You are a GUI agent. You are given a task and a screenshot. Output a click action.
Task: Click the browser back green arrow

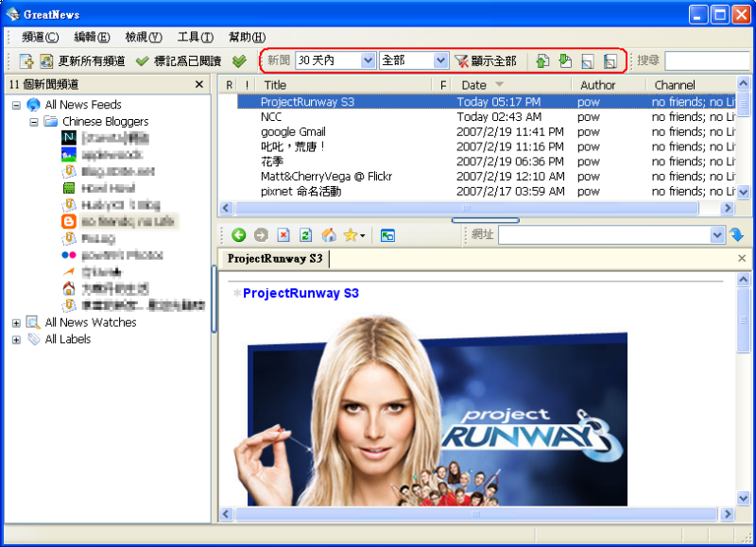coord(239,235)
